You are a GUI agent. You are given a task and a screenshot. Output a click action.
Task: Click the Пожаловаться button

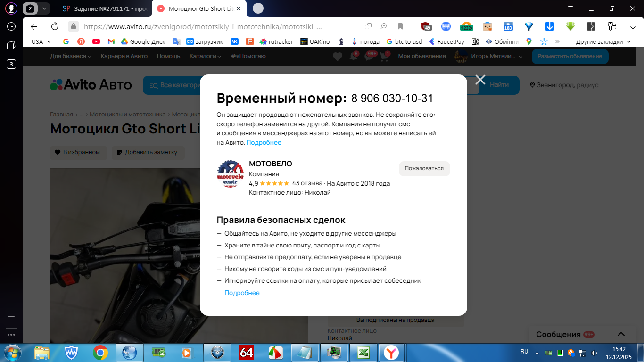pyautogui.click(x=424, y=168)
